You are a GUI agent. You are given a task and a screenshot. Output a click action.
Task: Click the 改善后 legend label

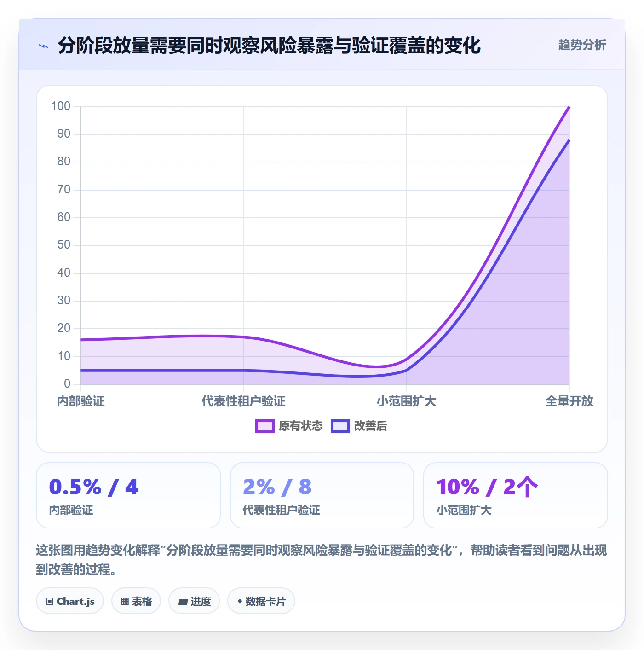[x=371, y=426]
